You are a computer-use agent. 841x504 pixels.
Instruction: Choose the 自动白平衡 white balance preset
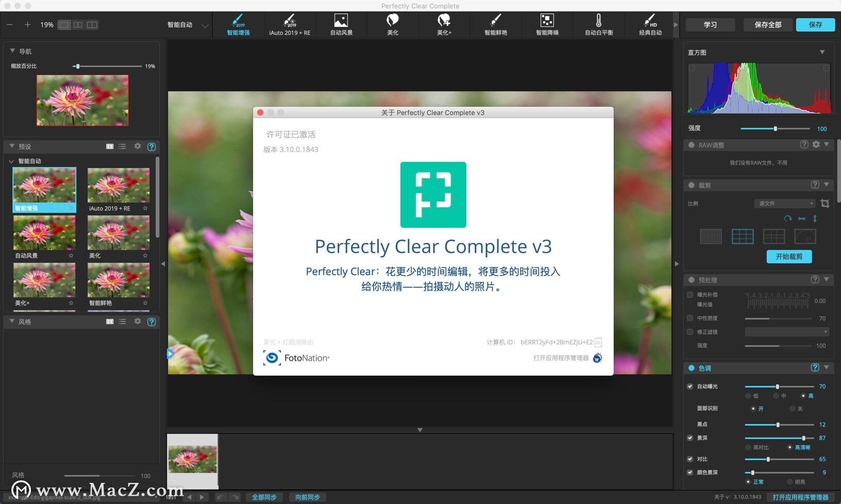click(599, 25)
